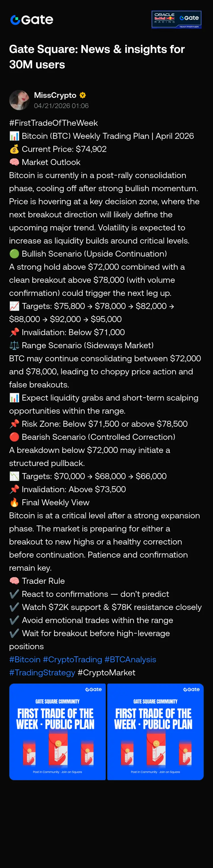
Task: Open the #CryptoTrading hashtag link
Action: point(72,659)
